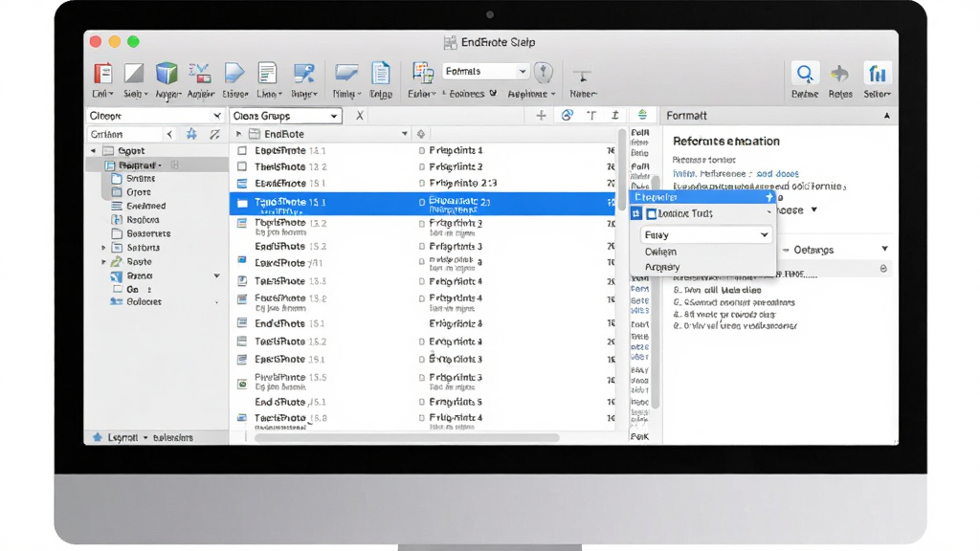Collapse the 'Sgpet' root tree node
980x551 pixels.
(94, 150)
